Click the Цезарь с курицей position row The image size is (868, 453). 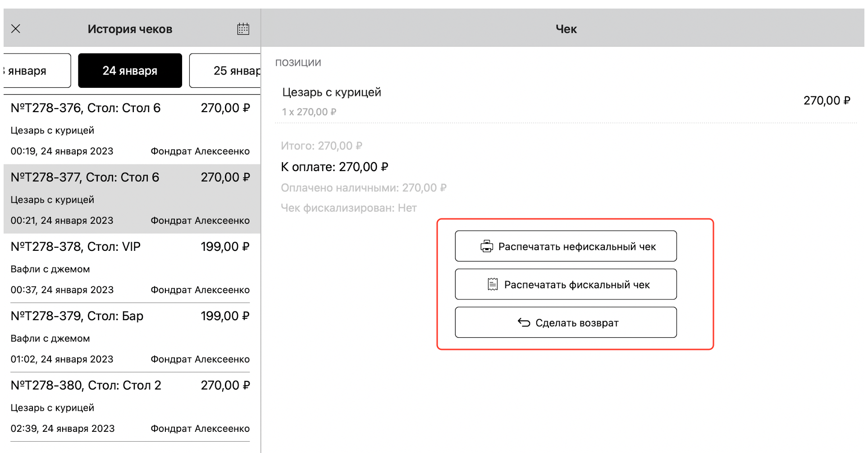[x=565, y=101]
